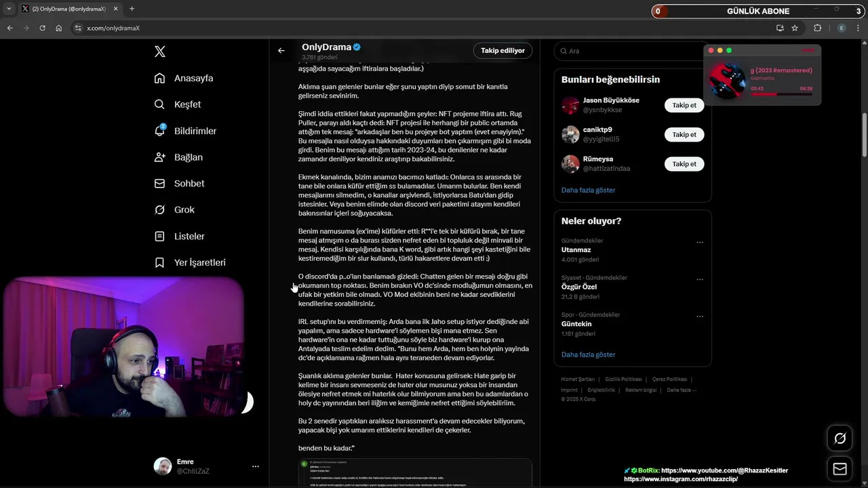This screenshot has width=868, height=488.
Task: Open Gizlilik Politikası footer link
Action: 623,380
